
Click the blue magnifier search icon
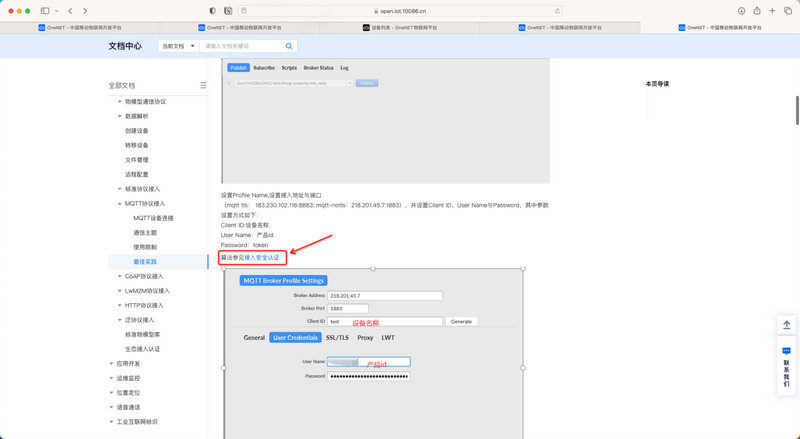[289, 46]
